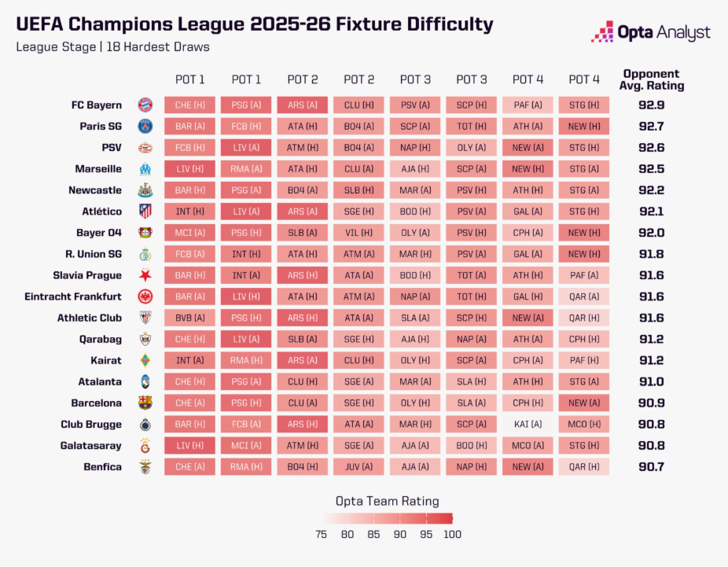
Task: Click the Atlético club crest
Action: click(x=145, y=211)
